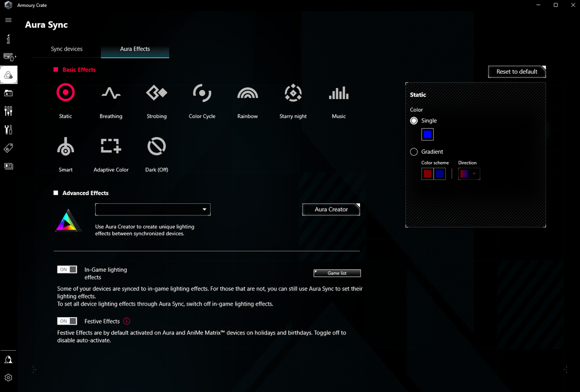Open the Game list button

pyautogui.click(x=337, y=273)
